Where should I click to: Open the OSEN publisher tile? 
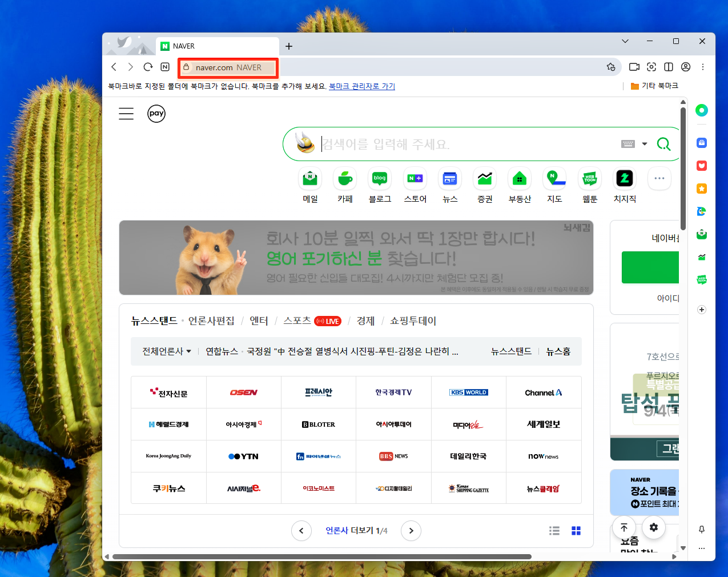click(x=244, y=392)
